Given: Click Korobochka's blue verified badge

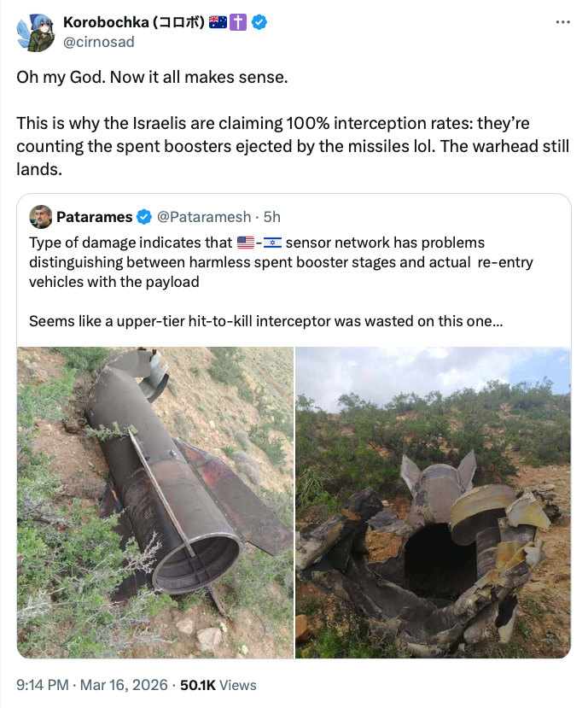Looking at the screenshot, I should pyautogui.click(x=259, y=23).
